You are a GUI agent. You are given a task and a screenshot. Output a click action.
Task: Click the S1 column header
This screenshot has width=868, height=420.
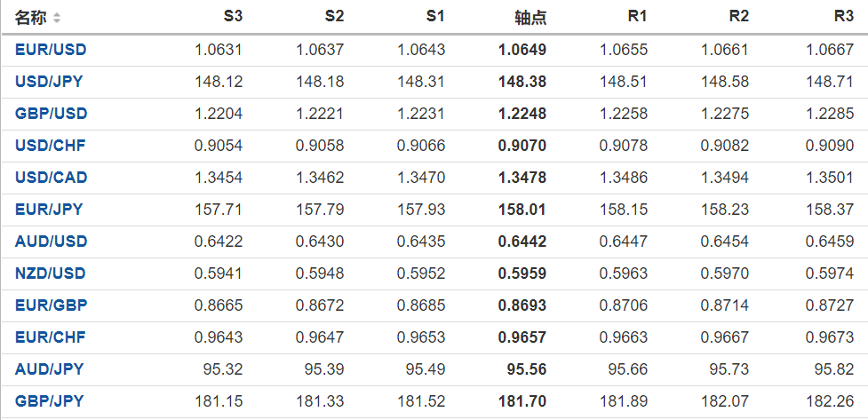[435, 17]
